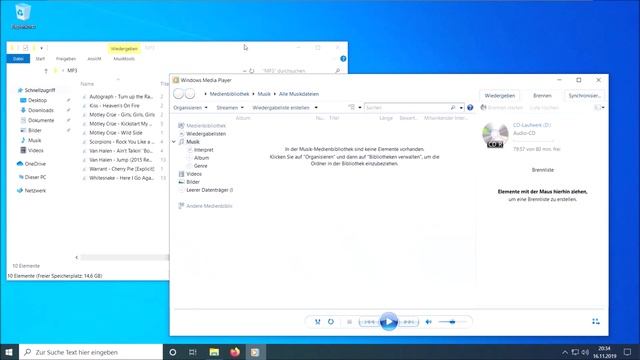Click the Up arrow in Explorer

click(x=46, y=71)
